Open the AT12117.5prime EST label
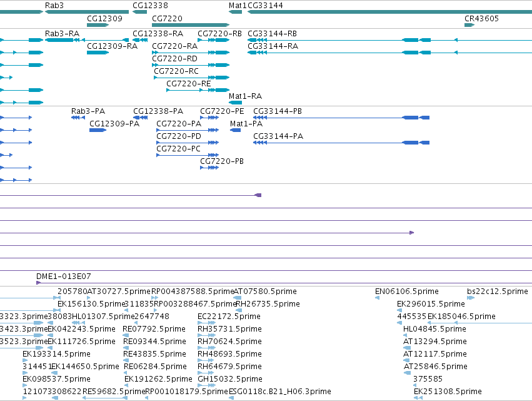The width and height of the screenshot is (532, 401). tap(435, 354)
